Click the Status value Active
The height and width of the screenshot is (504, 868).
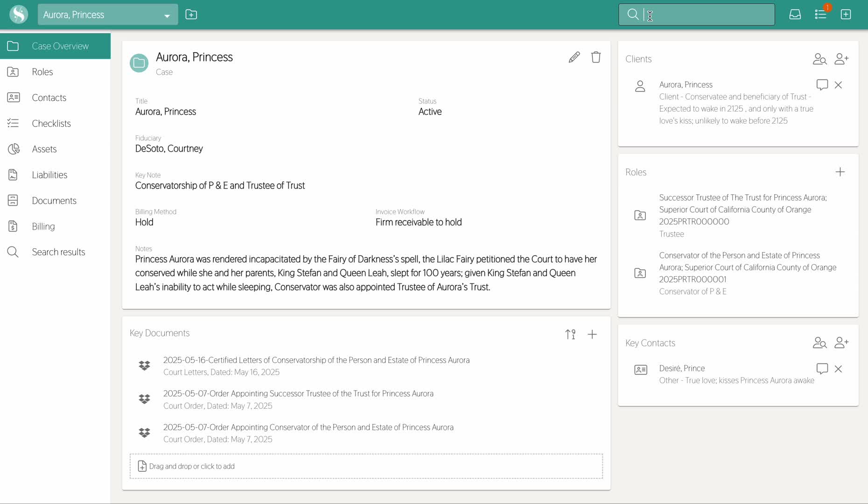[430, 112]
